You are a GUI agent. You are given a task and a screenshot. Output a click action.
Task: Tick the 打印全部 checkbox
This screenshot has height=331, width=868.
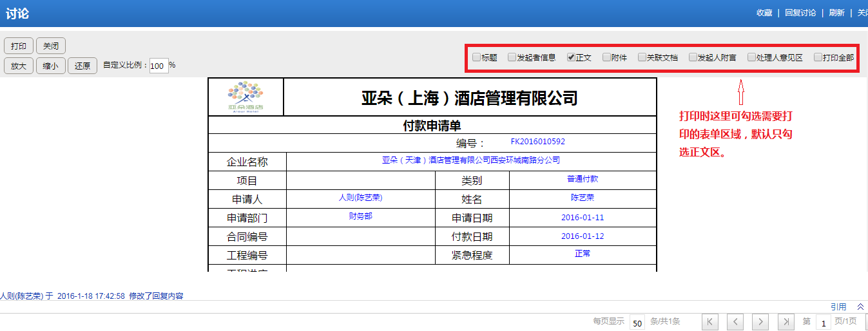(818, 57)
